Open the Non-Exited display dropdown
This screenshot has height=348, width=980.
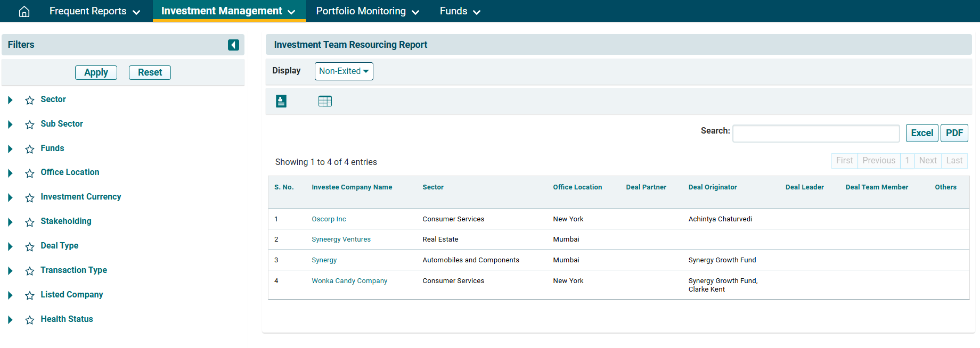tap(344, 71)
